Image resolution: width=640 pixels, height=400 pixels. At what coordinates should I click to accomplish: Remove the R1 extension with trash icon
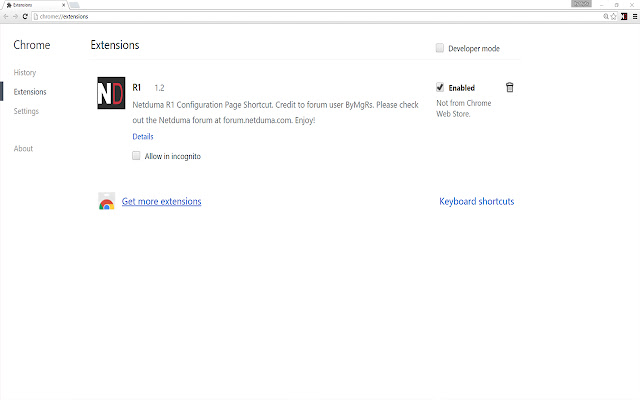point(509,87)
